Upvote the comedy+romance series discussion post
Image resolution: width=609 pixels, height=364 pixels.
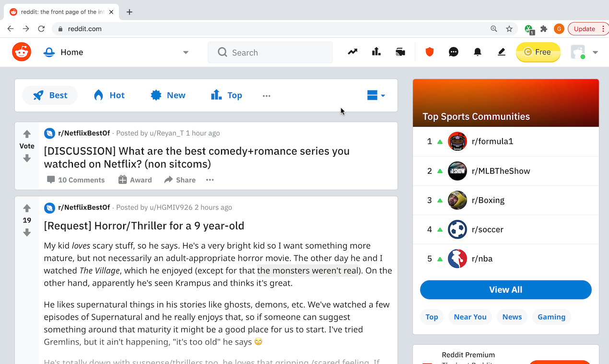click(27, 134)
